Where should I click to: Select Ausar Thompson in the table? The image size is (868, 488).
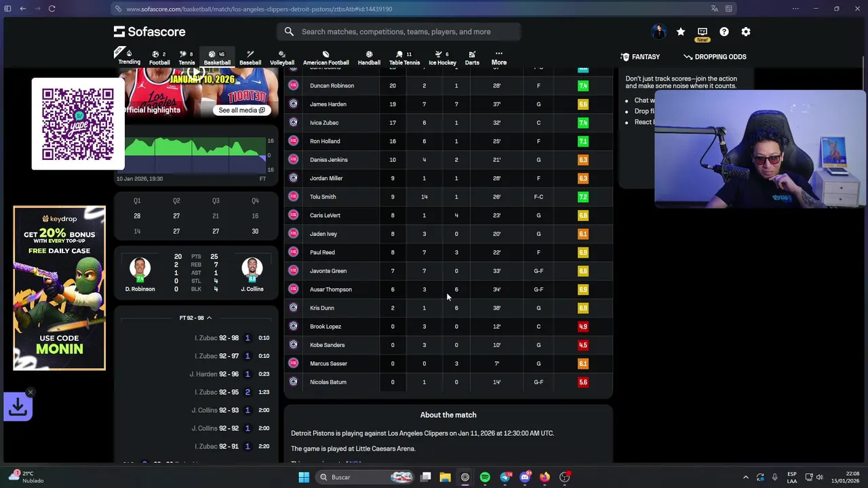448,289
